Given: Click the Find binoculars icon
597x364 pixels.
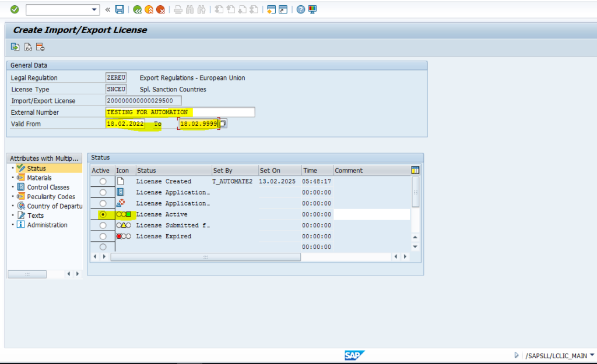Looking at the screenshot, I should pyautogui.click(x=189, y=10).
